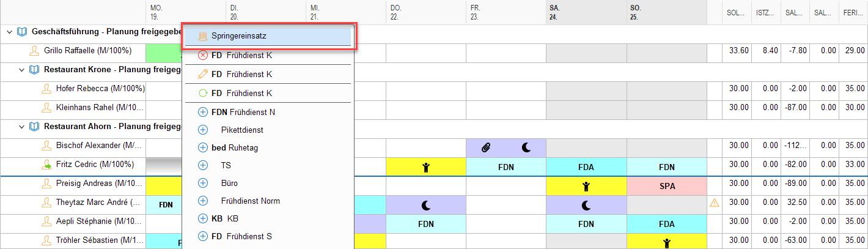
Task: Click the plus icon beside FDN Frühdienst N
Action: (x=203, y=112)
